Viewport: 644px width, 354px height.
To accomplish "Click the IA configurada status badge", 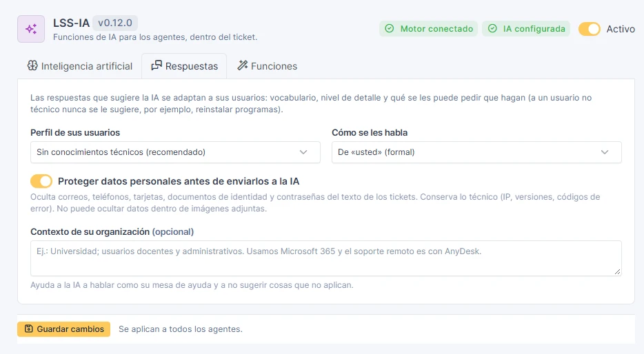I will (526, 29).
